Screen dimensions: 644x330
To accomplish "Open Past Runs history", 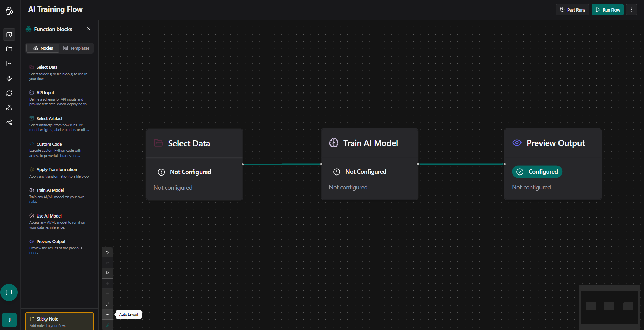I will coord(572,10).
